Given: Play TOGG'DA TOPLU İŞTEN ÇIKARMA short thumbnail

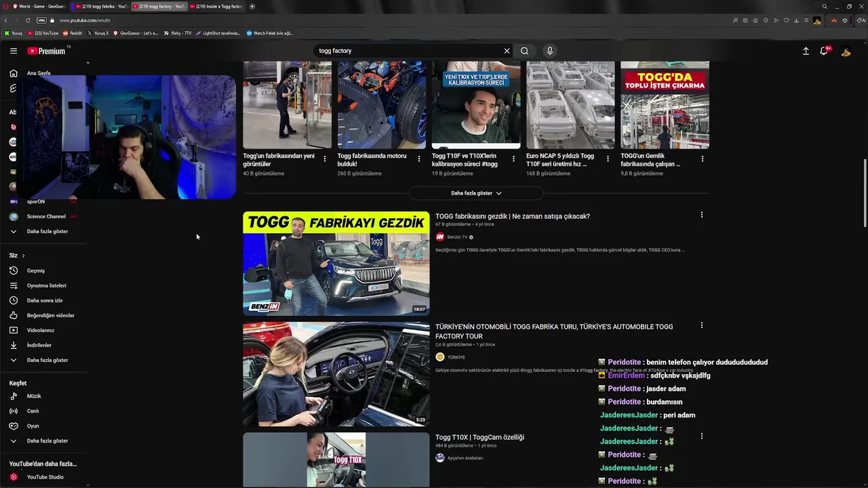Looking at the screenshot, I should coord(665,105).
